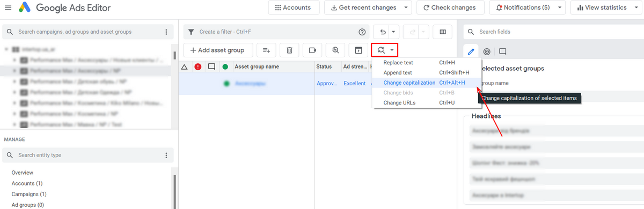This screenshot has width=644, height=209.
Task: Open filter help question mark icon
Action: [362, 32]
